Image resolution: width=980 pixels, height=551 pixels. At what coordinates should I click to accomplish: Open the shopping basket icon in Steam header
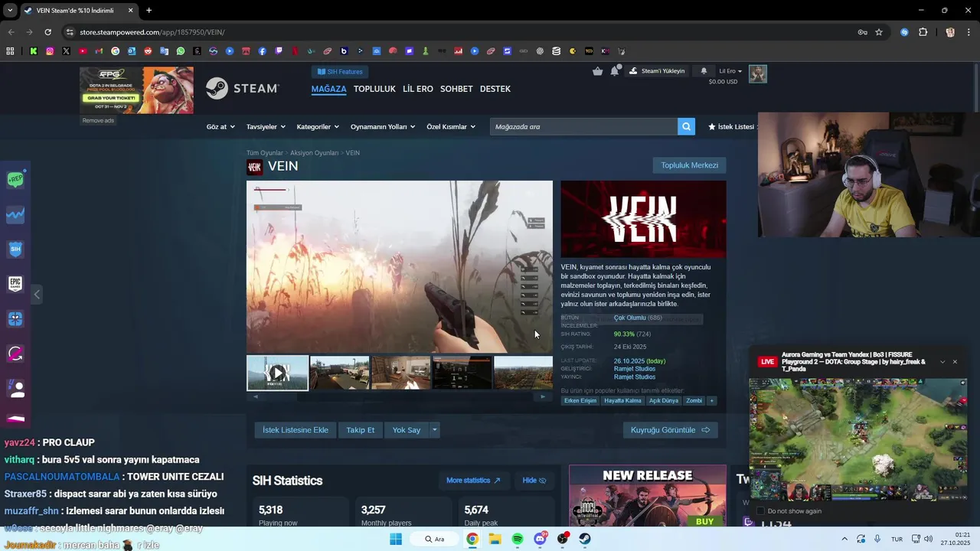(x=597, y=71)
